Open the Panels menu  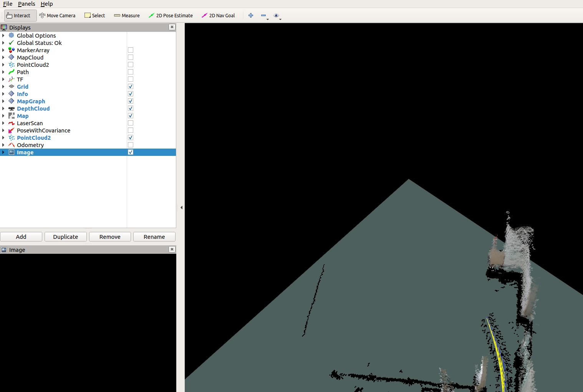(x=26, y=4)
